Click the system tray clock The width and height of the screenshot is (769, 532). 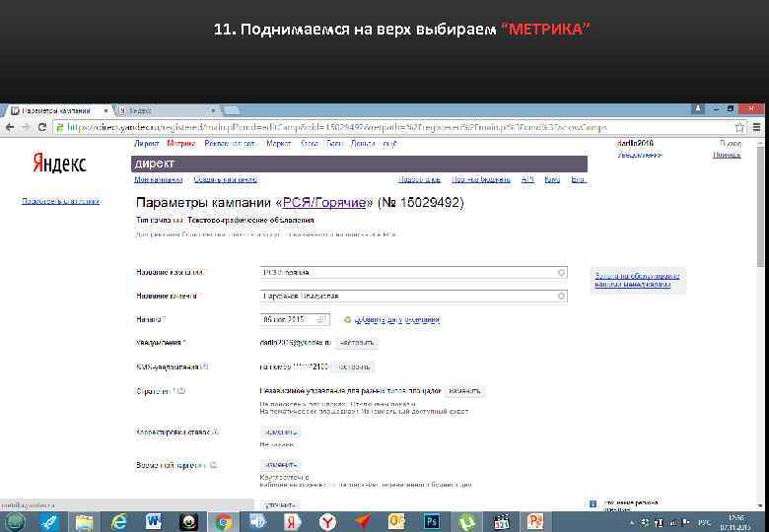tap(735, 522)
